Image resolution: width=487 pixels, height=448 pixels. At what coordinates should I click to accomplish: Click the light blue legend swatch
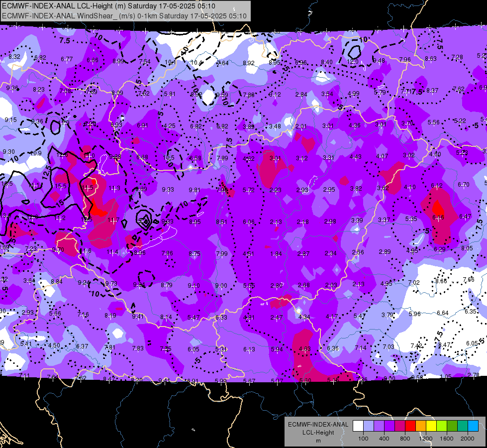pos(473,426)
